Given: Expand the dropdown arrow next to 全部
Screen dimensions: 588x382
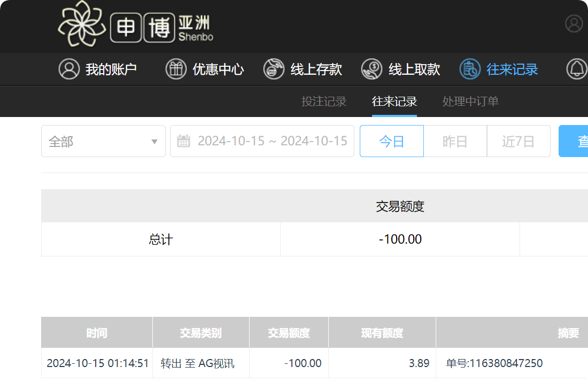Looking at the screenshot, I should coord(154,141).
